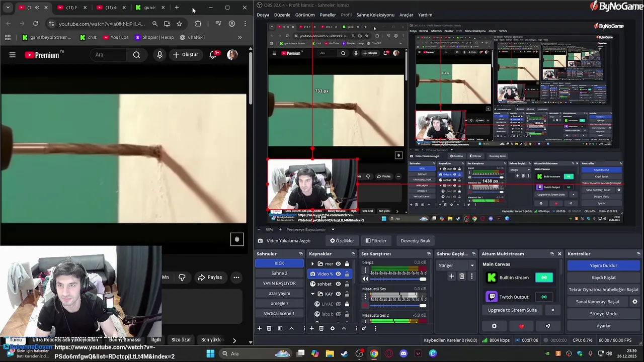The width and height of the screenshot is (644, 362).
Task: Add a new source in Kaynaklar
Action: (x=312, y=328)
